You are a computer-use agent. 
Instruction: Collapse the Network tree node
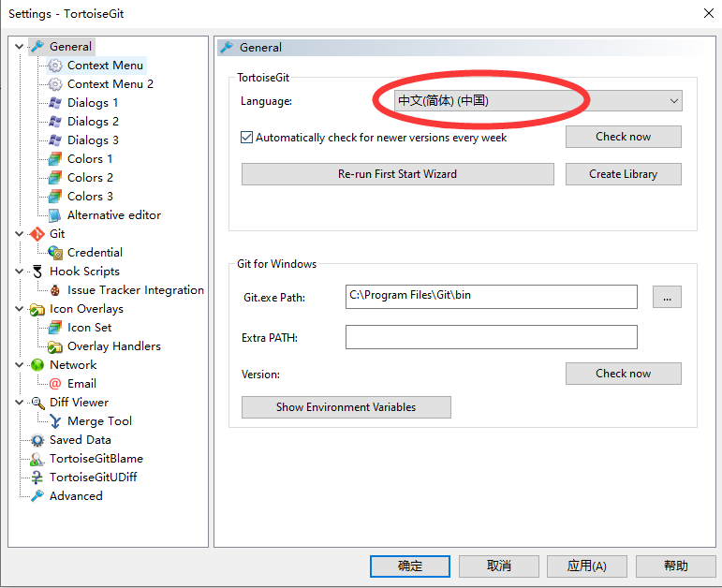point(20,364)
